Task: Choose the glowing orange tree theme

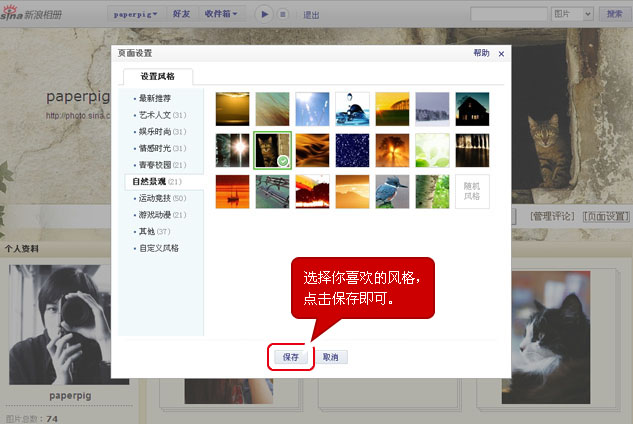Action: click(x=392, y=150)
